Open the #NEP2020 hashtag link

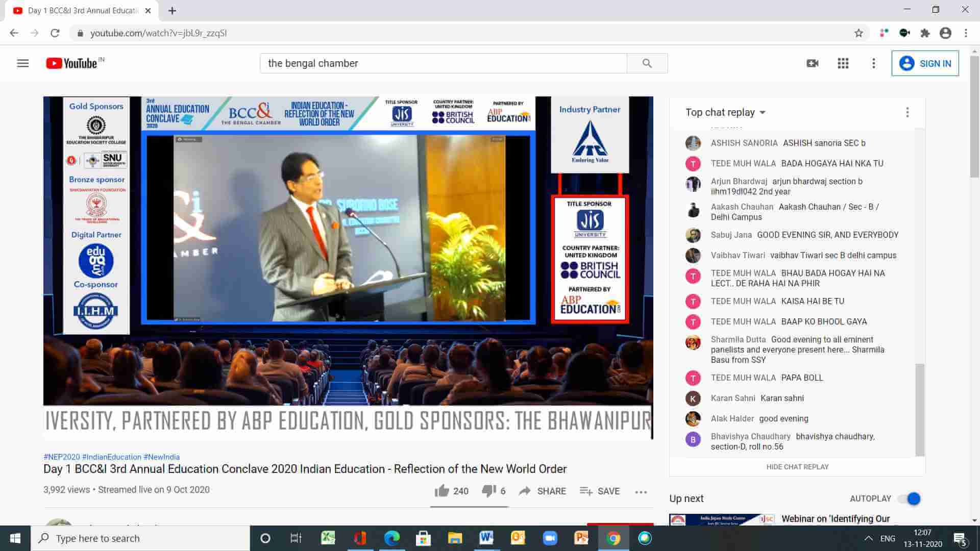[62, 457]
